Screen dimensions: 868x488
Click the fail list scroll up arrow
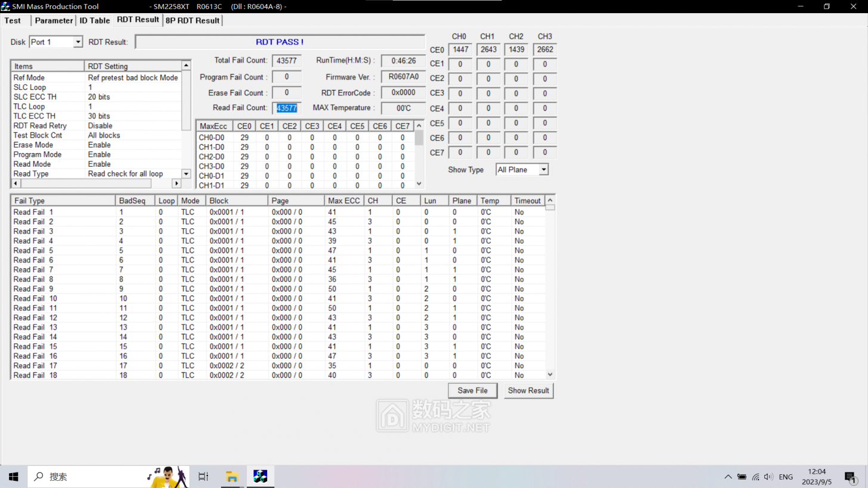coord(550,200)
